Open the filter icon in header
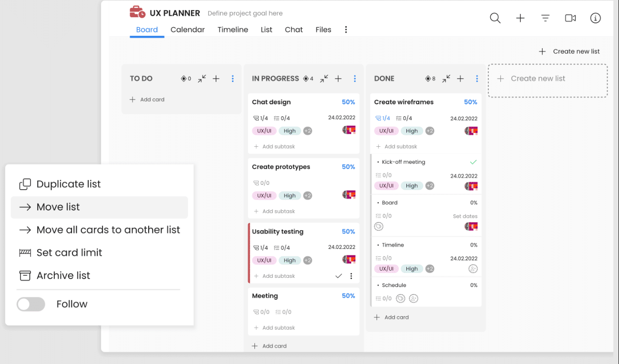619x364 pixels. (x=546, y=18)
